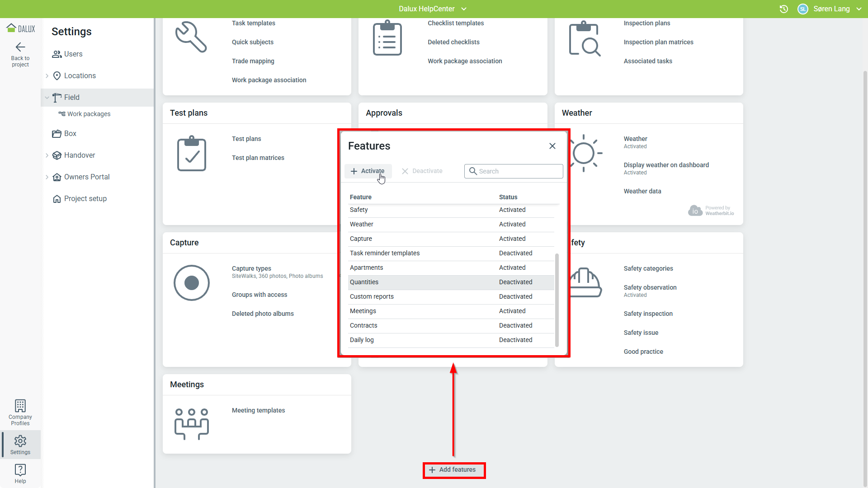The height and width of the screenshot is (488, 868).
Task: Open Project setup in settings menu
Action: [x=85, y=199]
